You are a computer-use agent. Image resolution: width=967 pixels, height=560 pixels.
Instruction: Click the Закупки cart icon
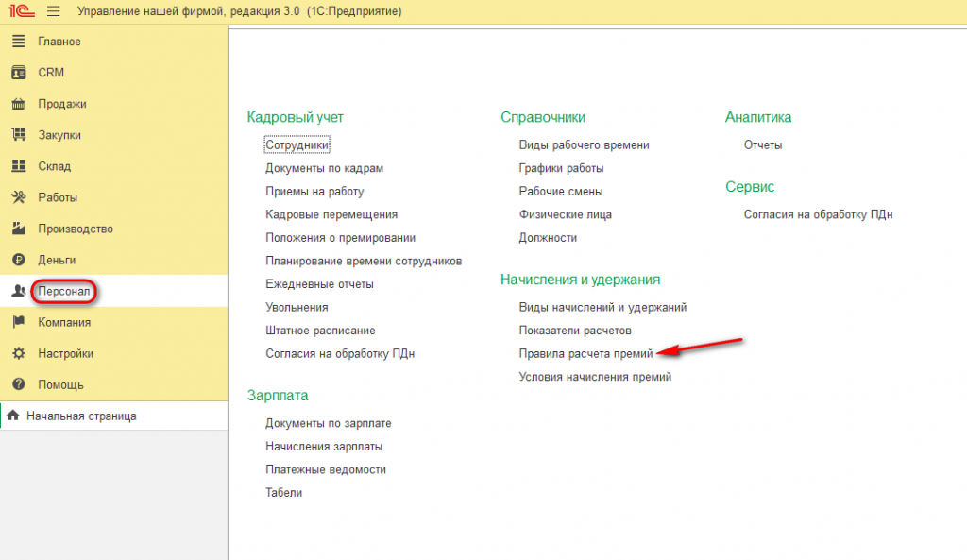pos(19,134)
